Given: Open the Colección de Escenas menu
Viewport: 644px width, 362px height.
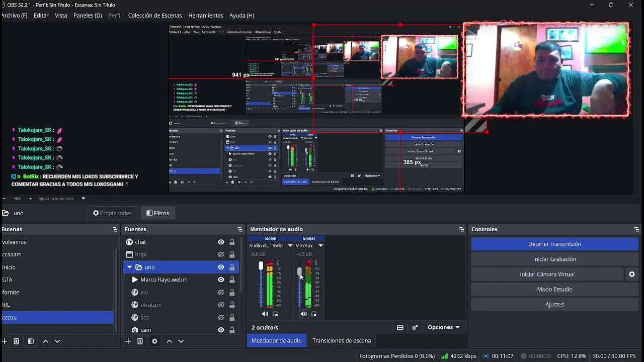Looking at the screenshot, I should click(155, 16).
